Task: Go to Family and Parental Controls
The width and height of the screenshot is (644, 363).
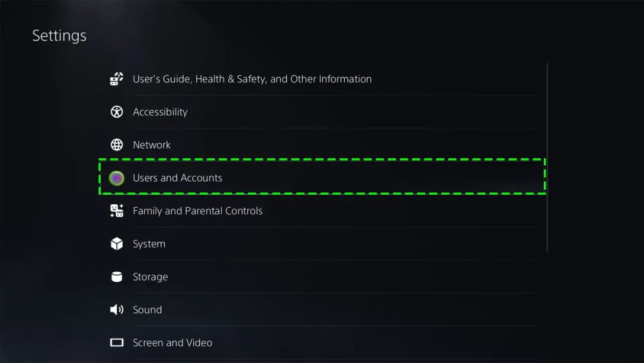Action: tap(197, 210)
